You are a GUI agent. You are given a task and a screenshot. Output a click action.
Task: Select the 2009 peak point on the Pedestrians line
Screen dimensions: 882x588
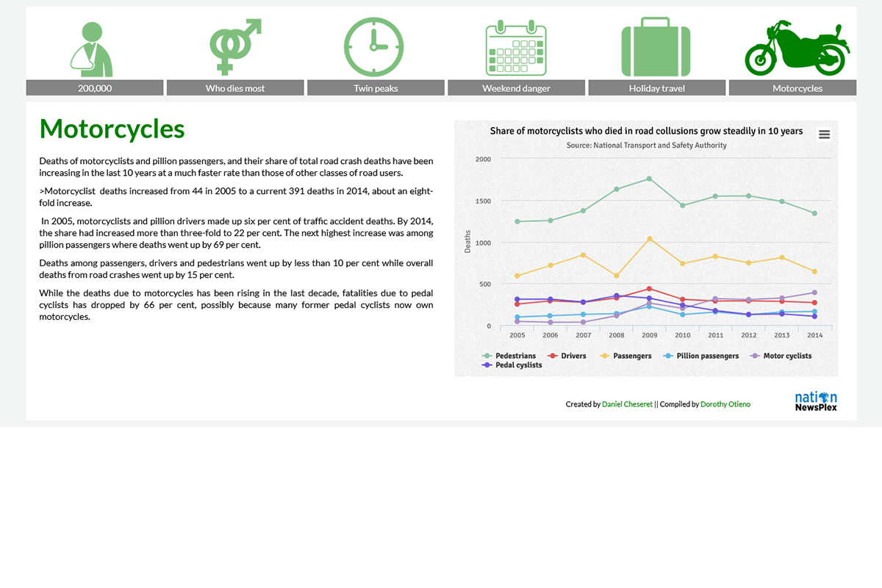[649, 177]
